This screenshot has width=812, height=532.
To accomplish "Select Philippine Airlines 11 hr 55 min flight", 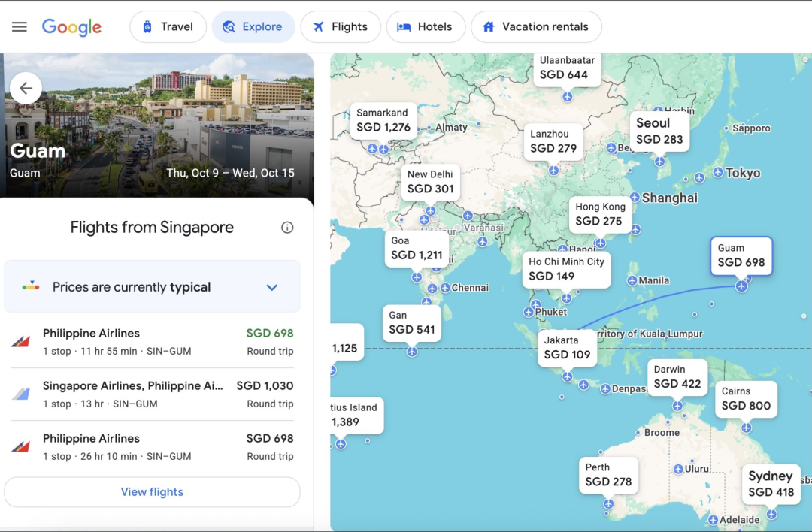I will click(152, 342).
